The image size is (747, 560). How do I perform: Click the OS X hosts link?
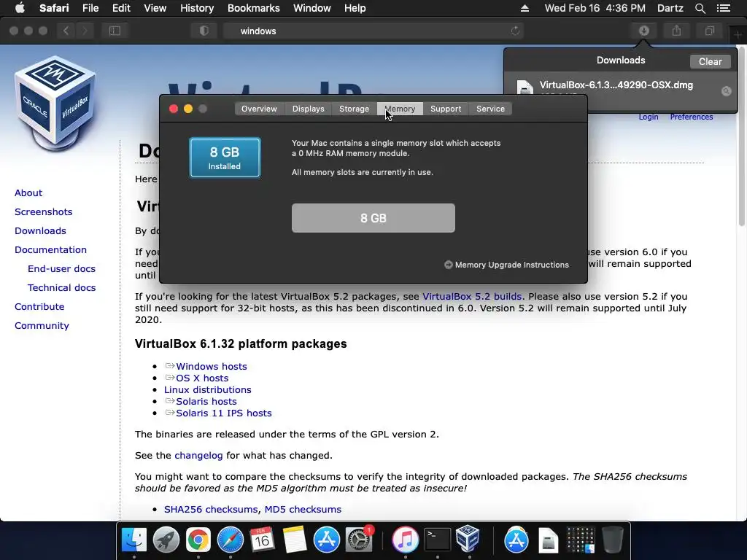202,378
